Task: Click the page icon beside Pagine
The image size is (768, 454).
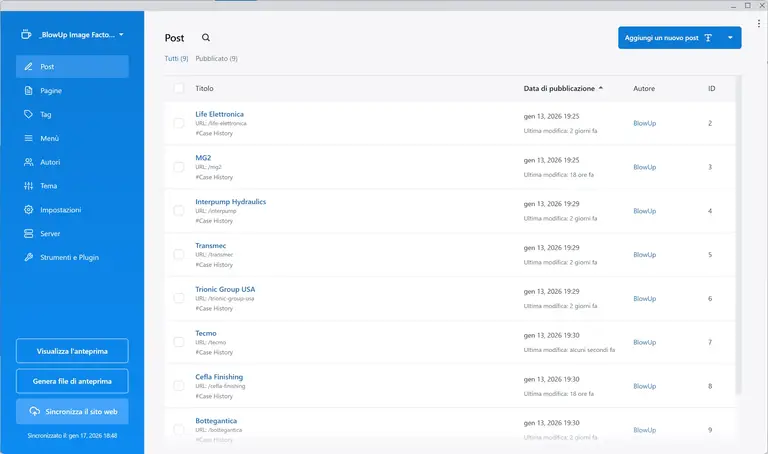Action: [28, 91]
